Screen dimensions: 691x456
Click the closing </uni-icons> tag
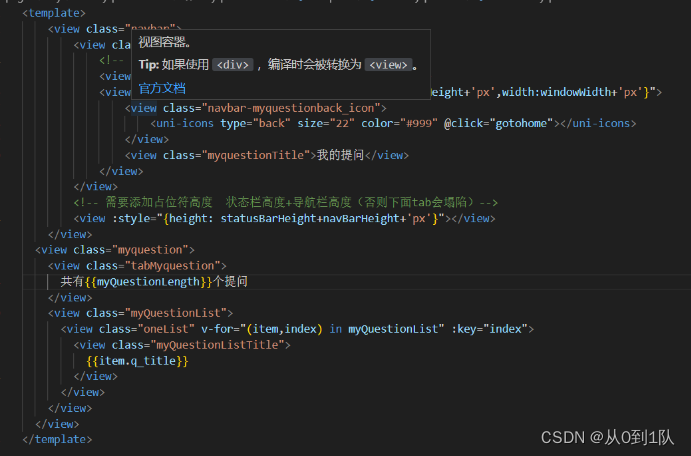tap(598, 123)
